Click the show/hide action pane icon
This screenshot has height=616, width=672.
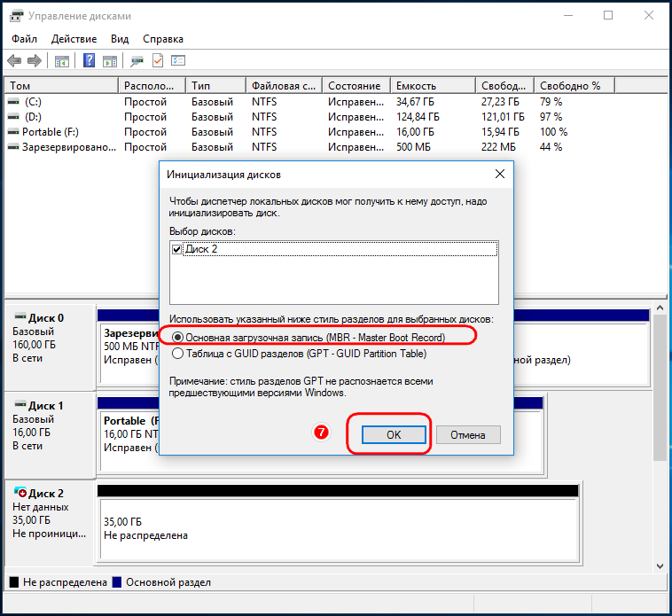[x=109, y=61]
